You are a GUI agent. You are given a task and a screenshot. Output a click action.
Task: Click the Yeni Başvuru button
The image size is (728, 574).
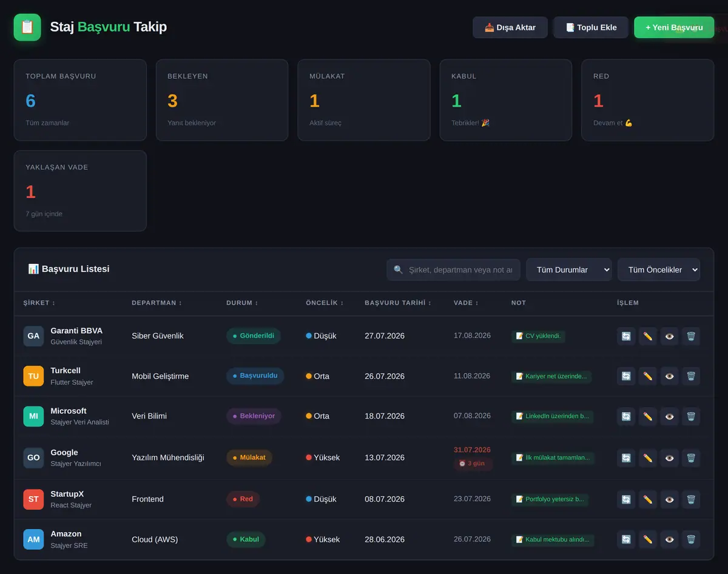[674, 27]
